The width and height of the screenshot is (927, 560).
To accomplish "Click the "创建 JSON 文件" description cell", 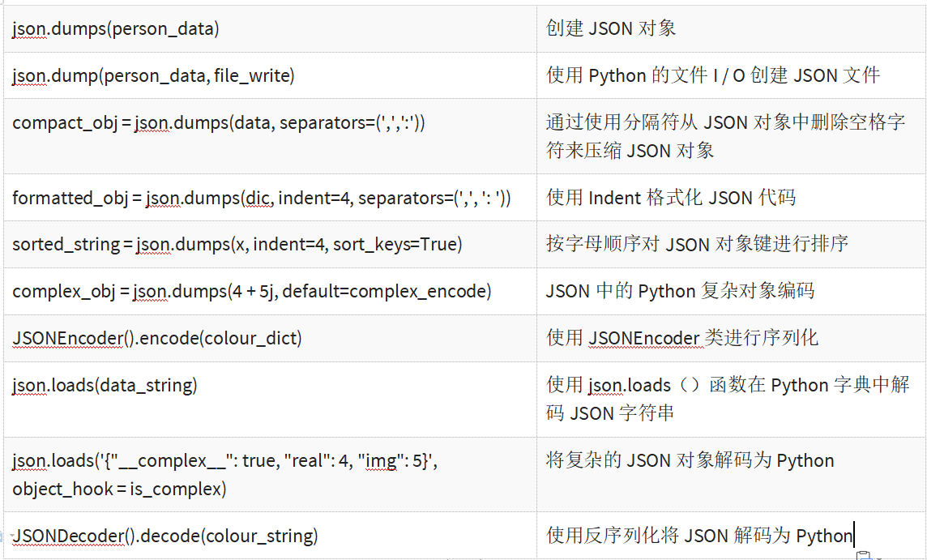I will coord(713,76).
